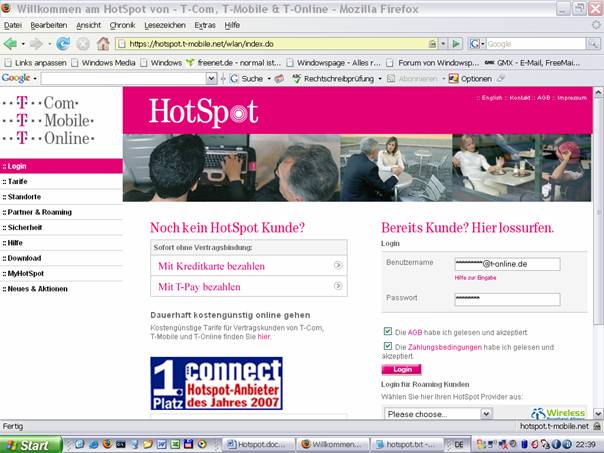The width and height of the screenshot is (604, 453).
Task: Click the Hilfe zur Eingabe link
Action: pyautogui.click(x=475, y=278)
